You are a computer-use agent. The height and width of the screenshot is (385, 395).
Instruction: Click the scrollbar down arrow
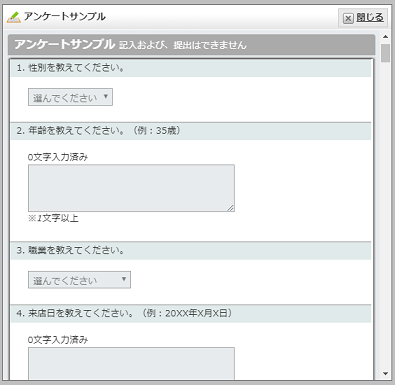[x=386, y=374]
